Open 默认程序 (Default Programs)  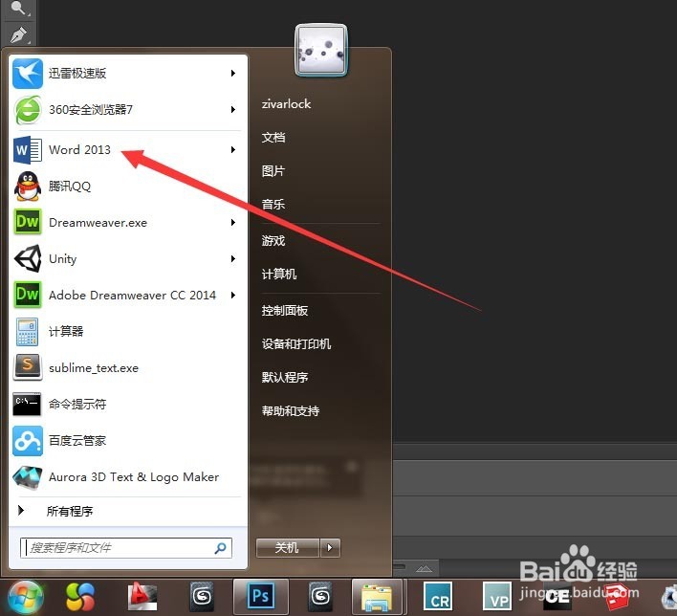click(285, 377)
